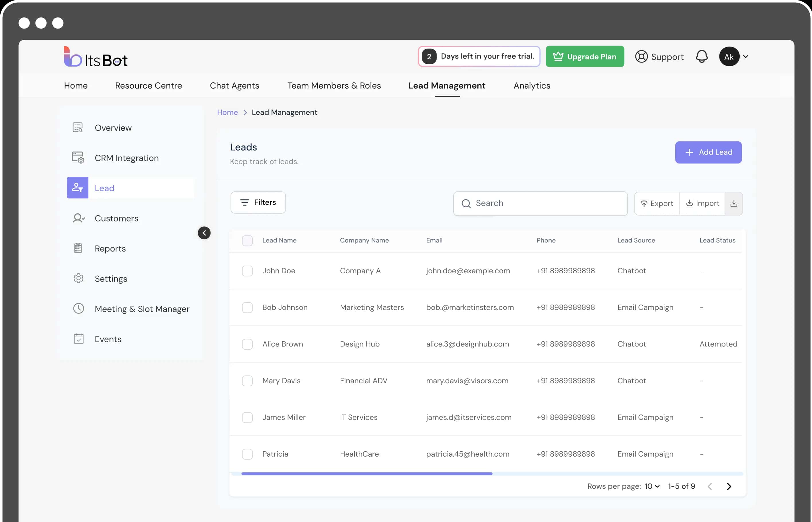The height and width of the screenshot is (522, 812).
Task: Click the download icon next to Import
Action: point(734,203)
